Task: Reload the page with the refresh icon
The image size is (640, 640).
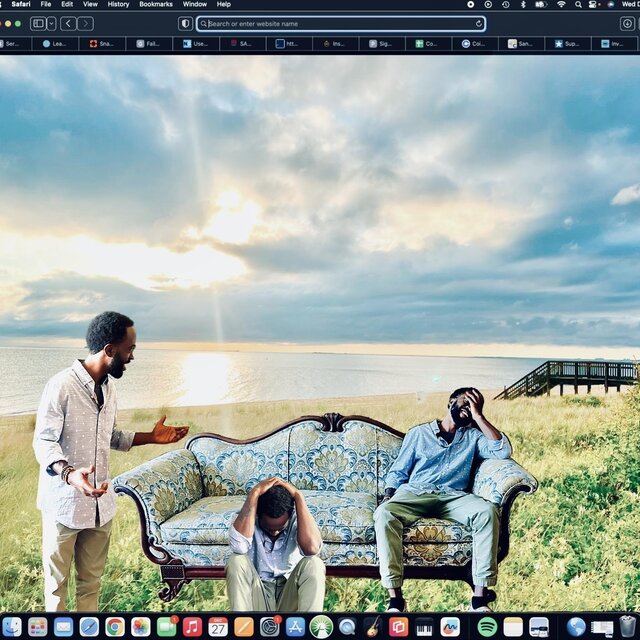Action: tap(479, 23)
